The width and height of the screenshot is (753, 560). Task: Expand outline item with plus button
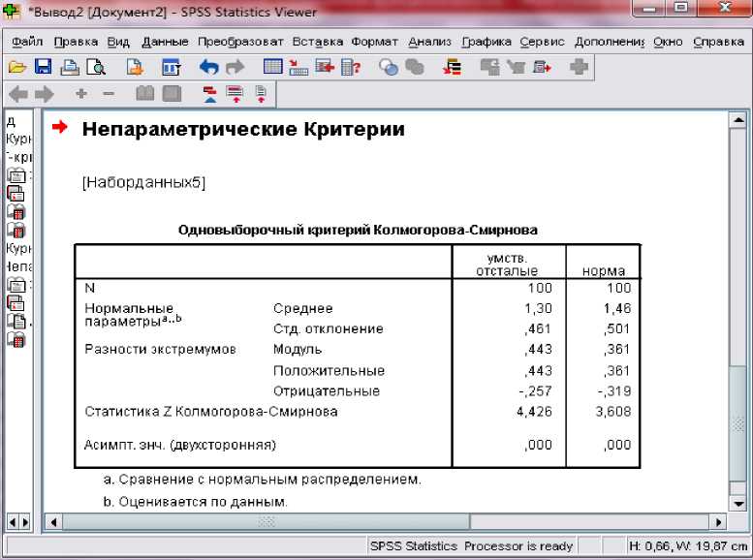81,94
